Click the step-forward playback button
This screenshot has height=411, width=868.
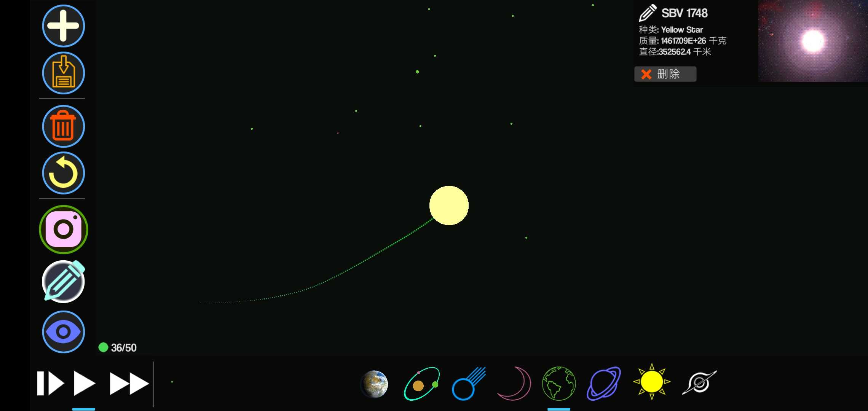pos(50,383)
